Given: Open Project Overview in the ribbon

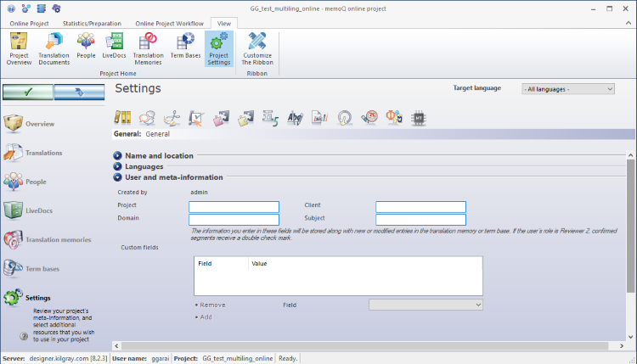Looking at the screenshot, I should [19, 48].
